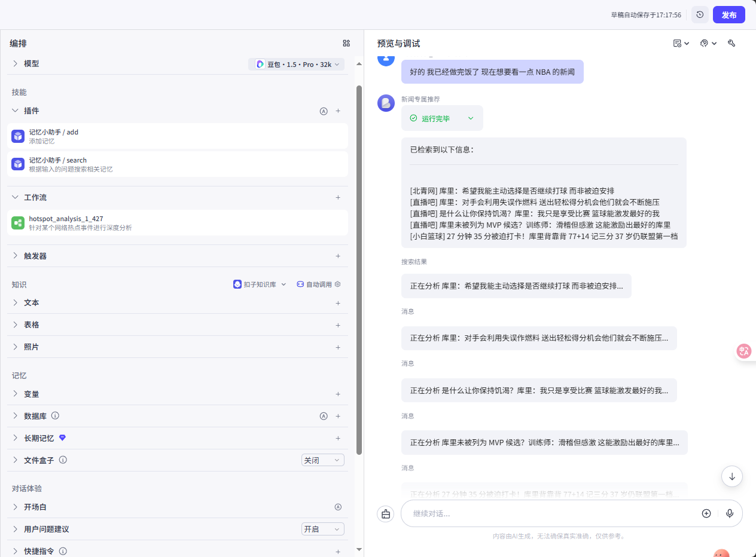The image size is (756, 557).
Task: Click the auto-generate icon in 开场白 row
Action: (338, 507)
